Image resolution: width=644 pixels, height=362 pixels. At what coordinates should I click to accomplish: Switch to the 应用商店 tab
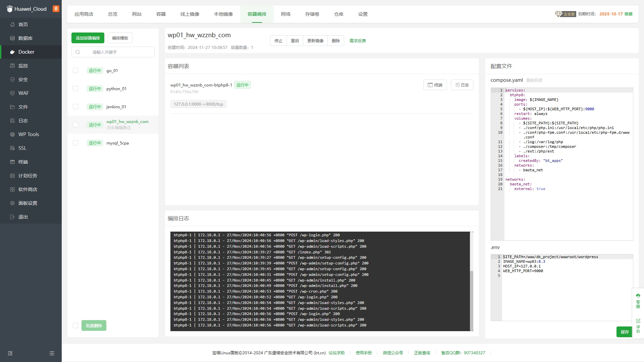pyautogui.click(x=84, y=14)
